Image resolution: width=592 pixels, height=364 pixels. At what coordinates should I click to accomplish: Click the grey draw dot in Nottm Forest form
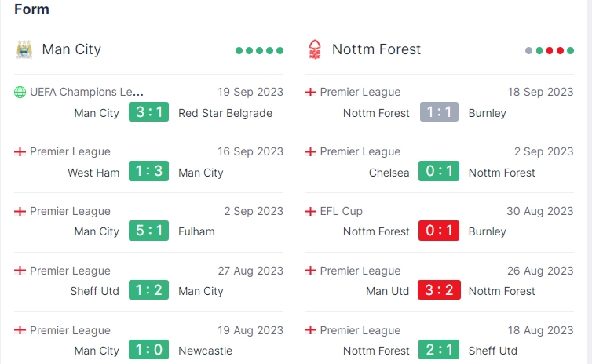coord(528,50)
